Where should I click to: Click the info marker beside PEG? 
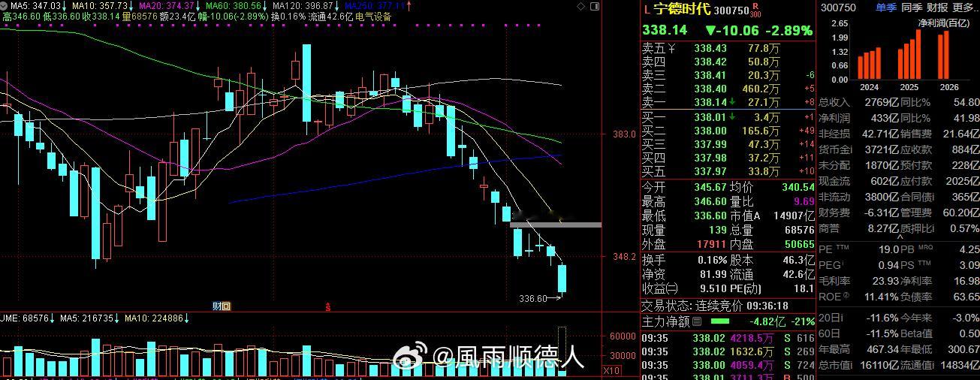tap(842, 263)
